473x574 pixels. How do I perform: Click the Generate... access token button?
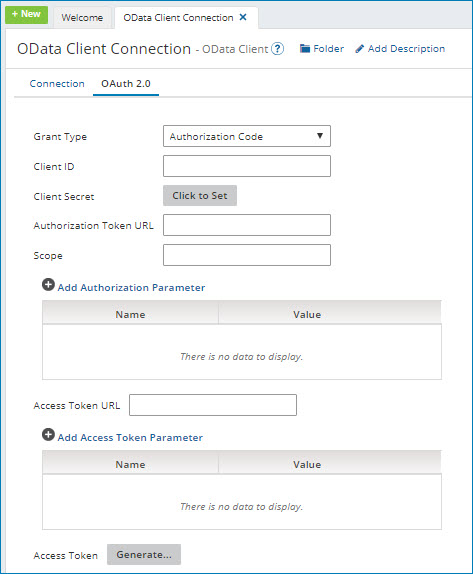coord(144,554)
